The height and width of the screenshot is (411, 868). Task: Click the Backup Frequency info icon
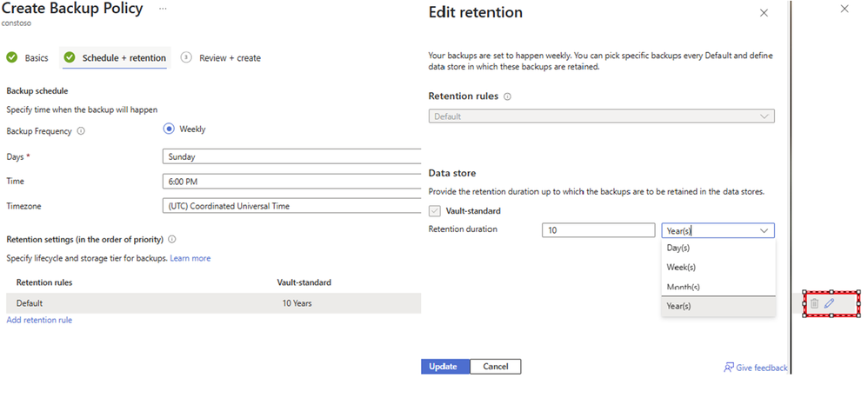[81, 131]
